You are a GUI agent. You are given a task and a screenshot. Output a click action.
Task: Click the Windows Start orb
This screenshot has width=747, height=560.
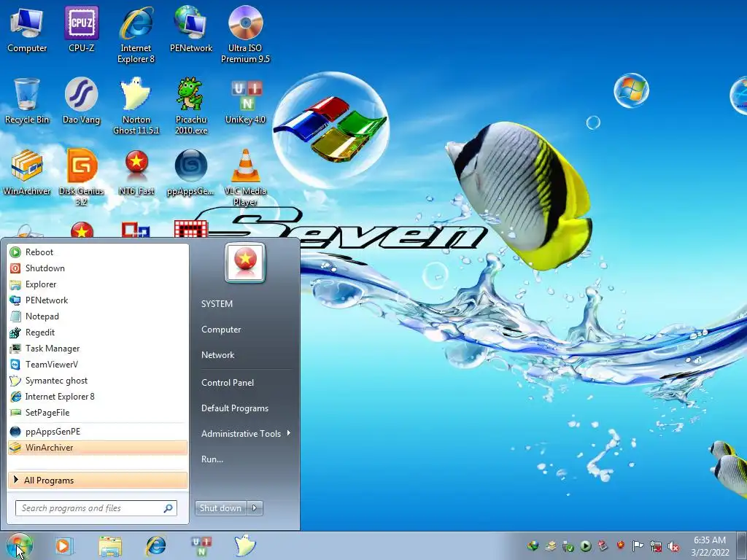tap(20, 545)
